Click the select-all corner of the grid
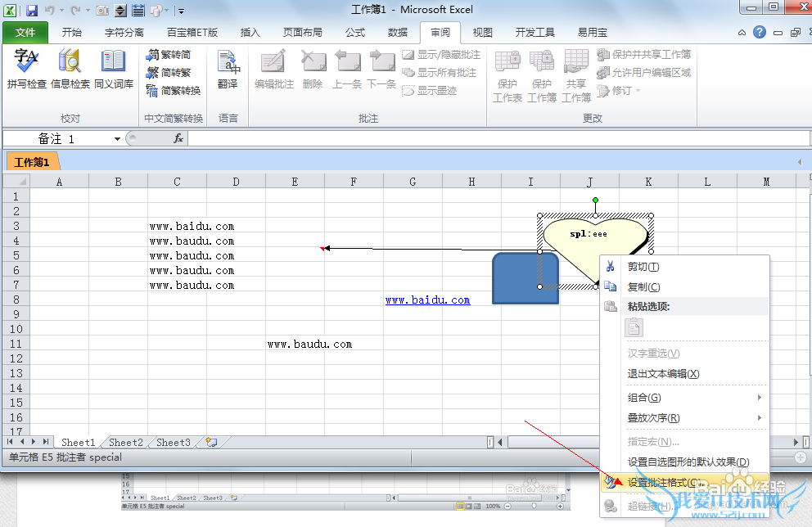 [x=16, y=181]
